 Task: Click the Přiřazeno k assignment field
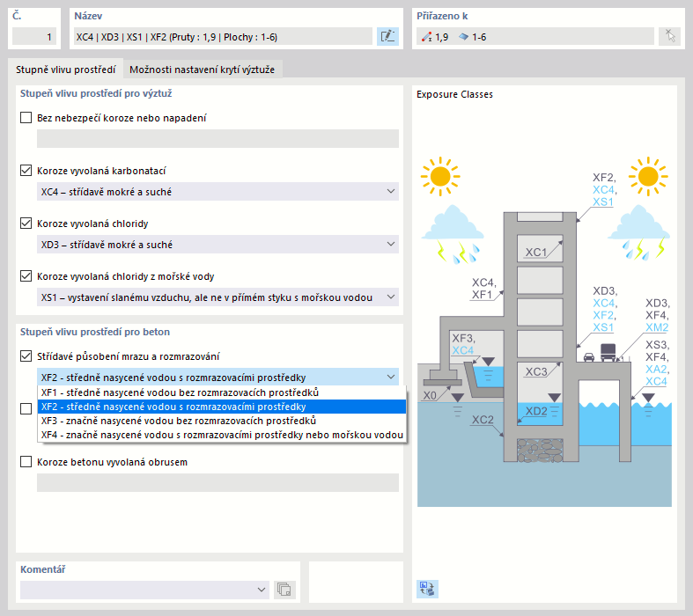click(535, 37)
